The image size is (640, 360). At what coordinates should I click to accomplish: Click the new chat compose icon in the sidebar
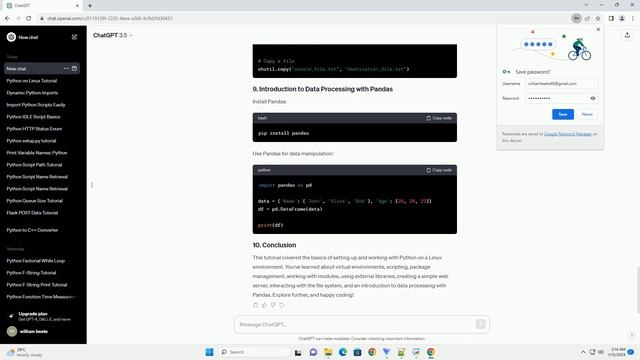coord(74,37)
